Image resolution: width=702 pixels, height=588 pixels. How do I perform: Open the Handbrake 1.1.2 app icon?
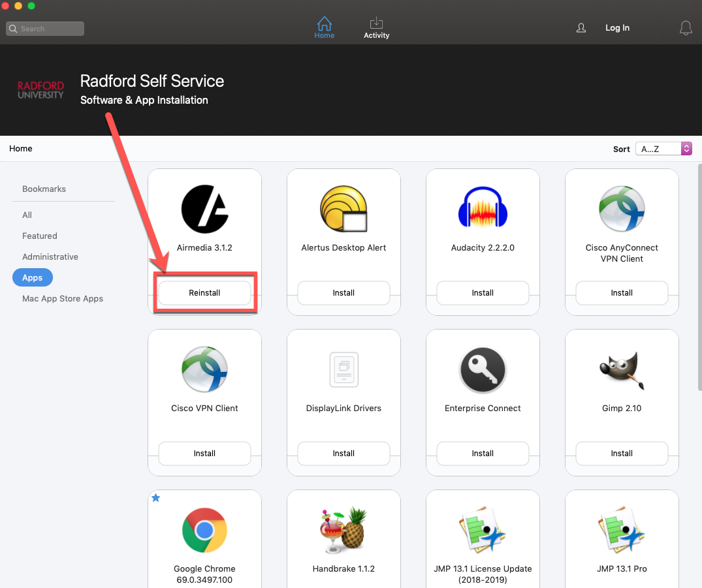(x=343, y=530)
